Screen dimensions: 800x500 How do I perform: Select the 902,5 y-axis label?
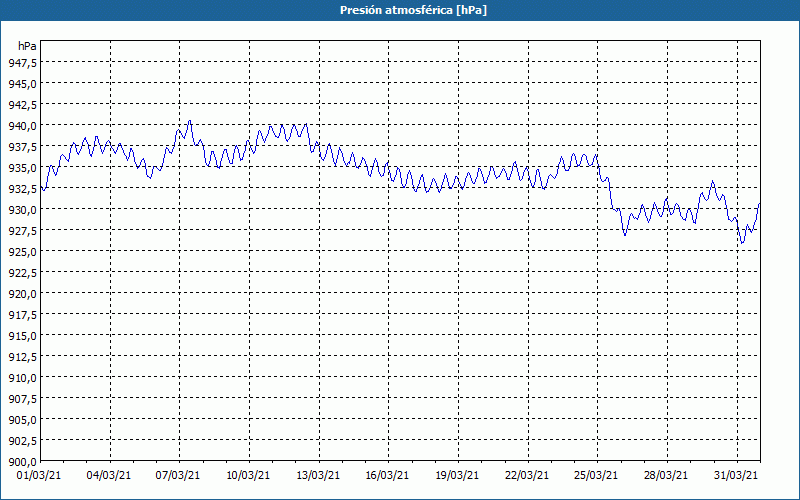coord(22,441)
